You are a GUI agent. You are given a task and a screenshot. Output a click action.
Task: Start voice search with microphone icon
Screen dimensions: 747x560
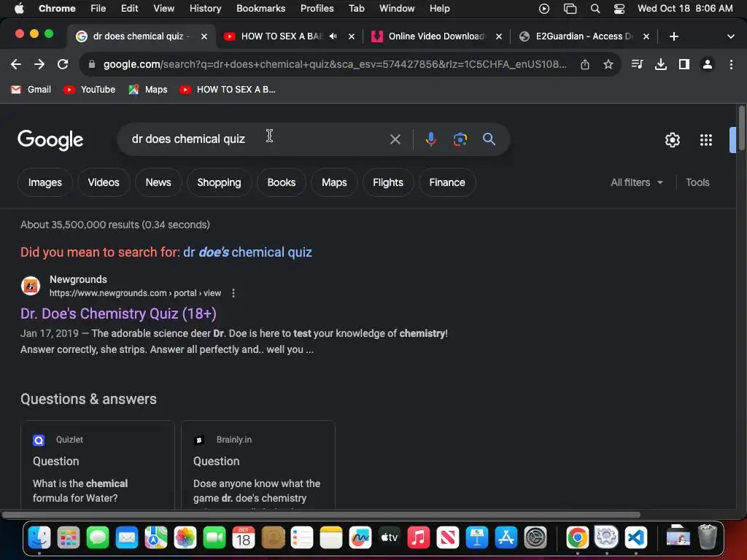430,139
